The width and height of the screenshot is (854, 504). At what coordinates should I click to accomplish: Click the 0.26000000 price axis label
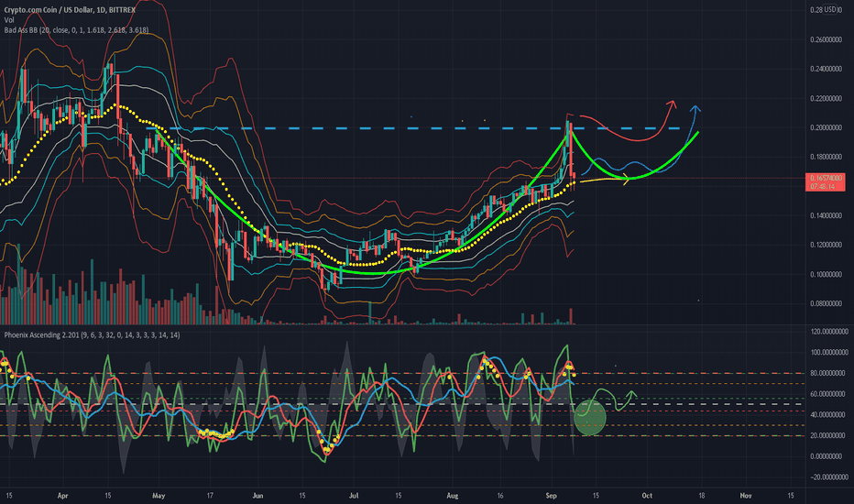827,39
